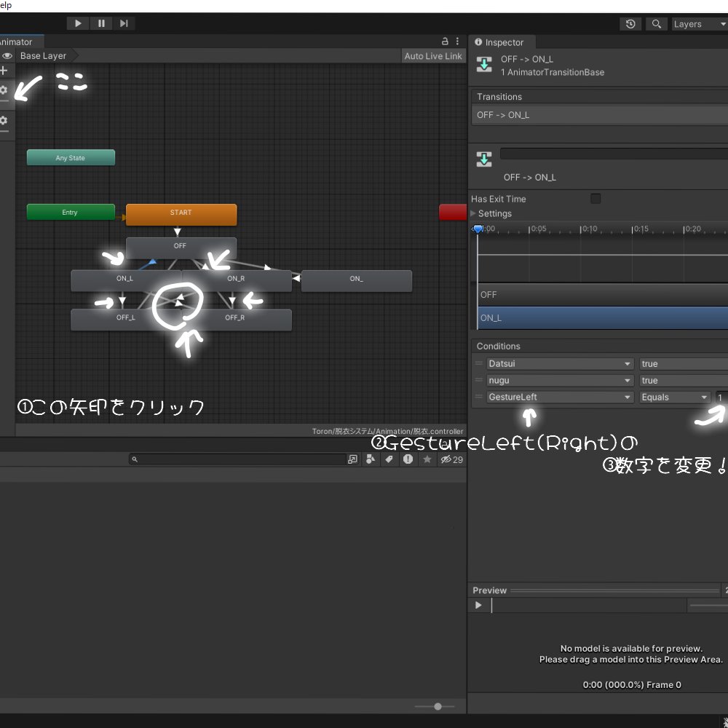Click the Search by Label tag icon
The width and height of the screenshot is (728, 728).
coord(389,459)
